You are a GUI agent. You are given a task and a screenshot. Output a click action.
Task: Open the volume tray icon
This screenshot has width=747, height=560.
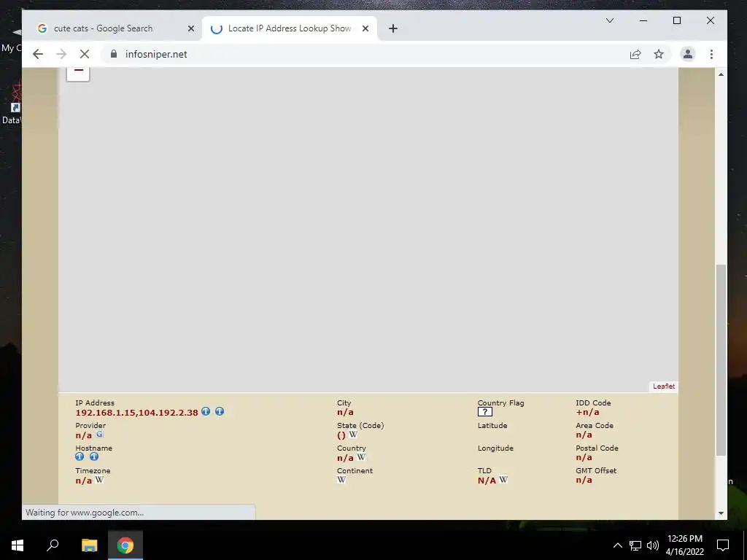click(653, 545)
